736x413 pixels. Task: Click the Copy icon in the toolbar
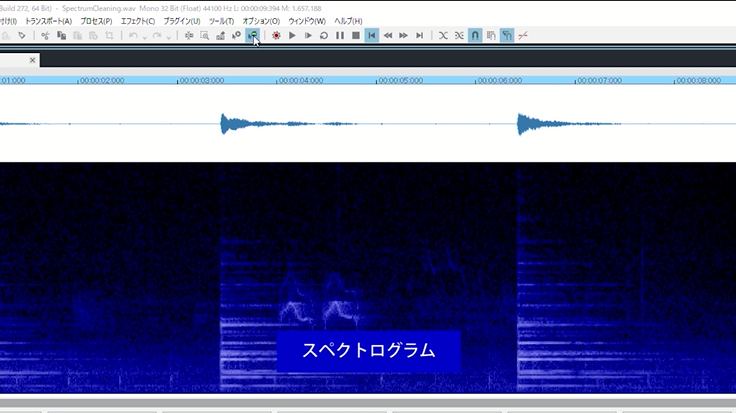click(x=61, y=35)
